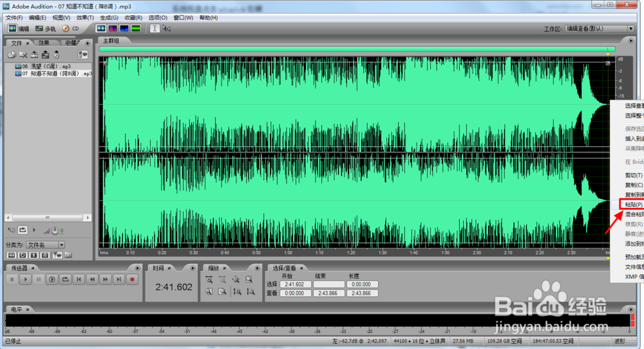Click Stop button in transport

pyautogui.click(x=12, y=279)
